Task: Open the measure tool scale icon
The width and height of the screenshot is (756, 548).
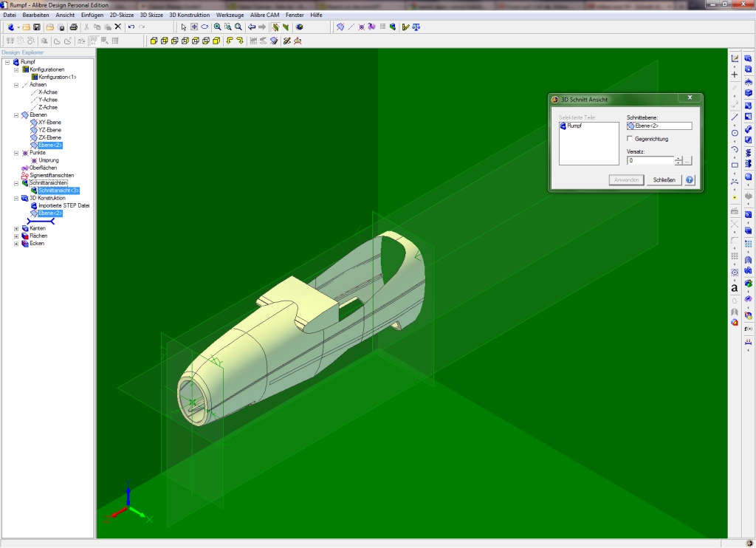Action: click(x=416, y=27)
